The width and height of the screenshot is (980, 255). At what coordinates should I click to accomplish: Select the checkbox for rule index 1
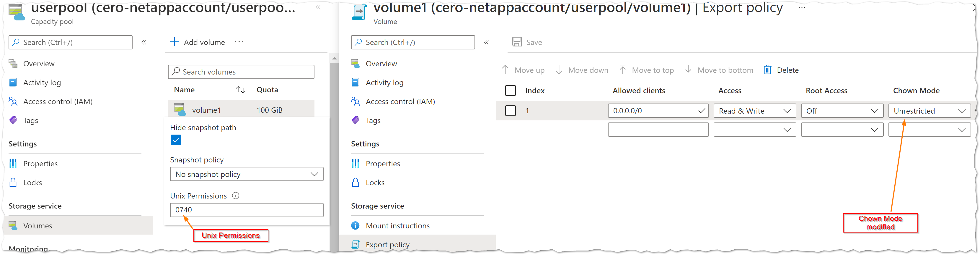click(x=510, y=111)
